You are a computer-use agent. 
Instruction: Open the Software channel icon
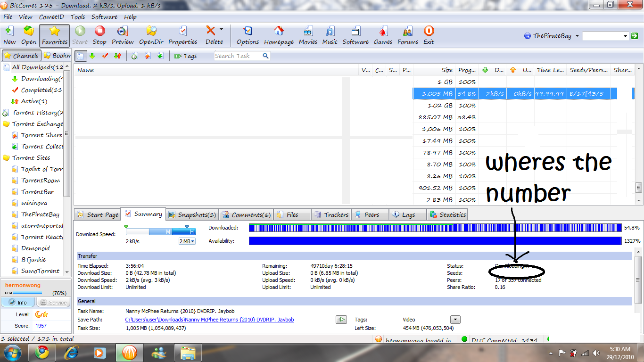[x=355, y=35]
